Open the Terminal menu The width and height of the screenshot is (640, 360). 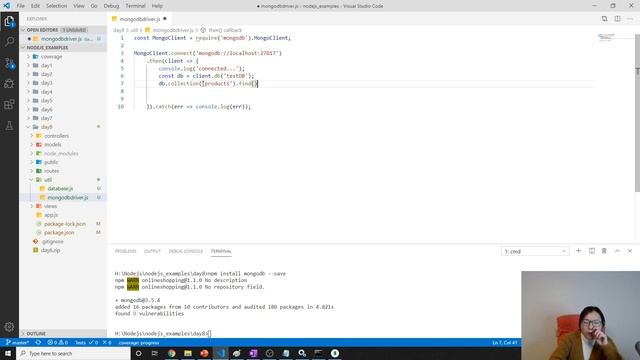(x=136, y=6)
